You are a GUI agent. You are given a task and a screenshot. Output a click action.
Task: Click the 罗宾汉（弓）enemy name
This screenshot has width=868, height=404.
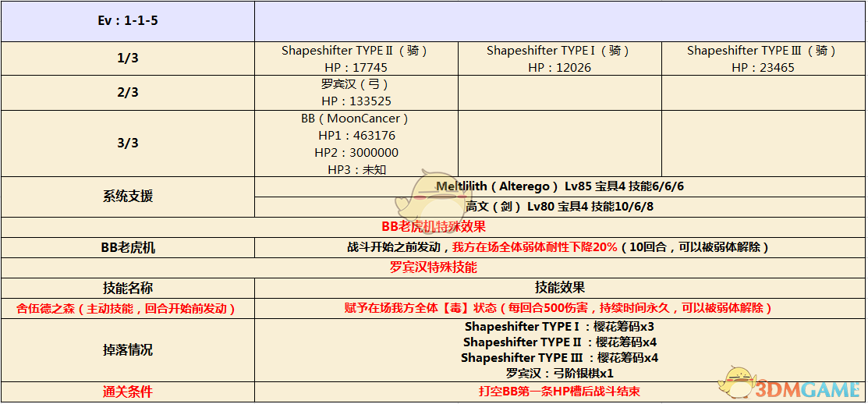point(356,85)
